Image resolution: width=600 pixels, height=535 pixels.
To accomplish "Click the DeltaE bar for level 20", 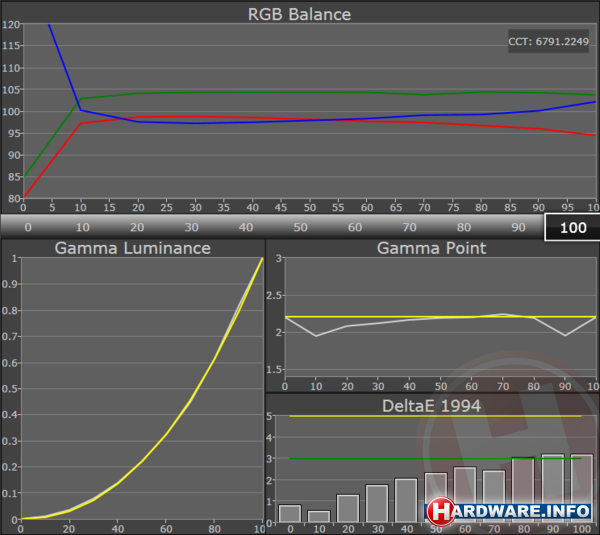I will tap(348, 508).
